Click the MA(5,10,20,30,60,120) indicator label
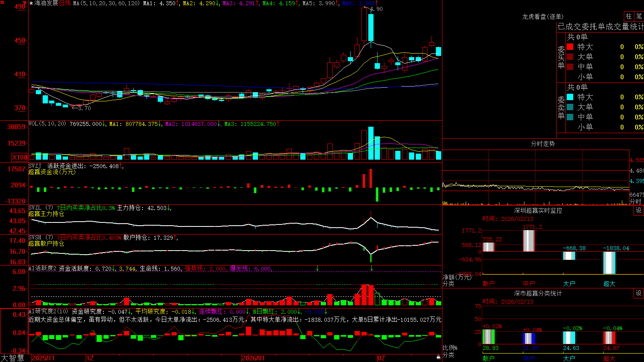Screen dimensions: 644x362 tap(106, 3)
